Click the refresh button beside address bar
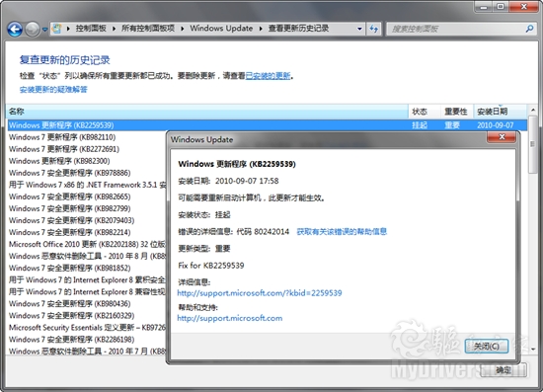Screen dimensions: 543x392 373,29
